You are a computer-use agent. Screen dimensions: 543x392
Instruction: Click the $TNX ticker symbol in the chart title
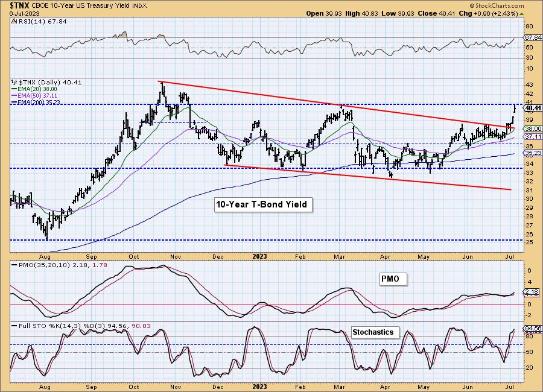tap(20, 5)
